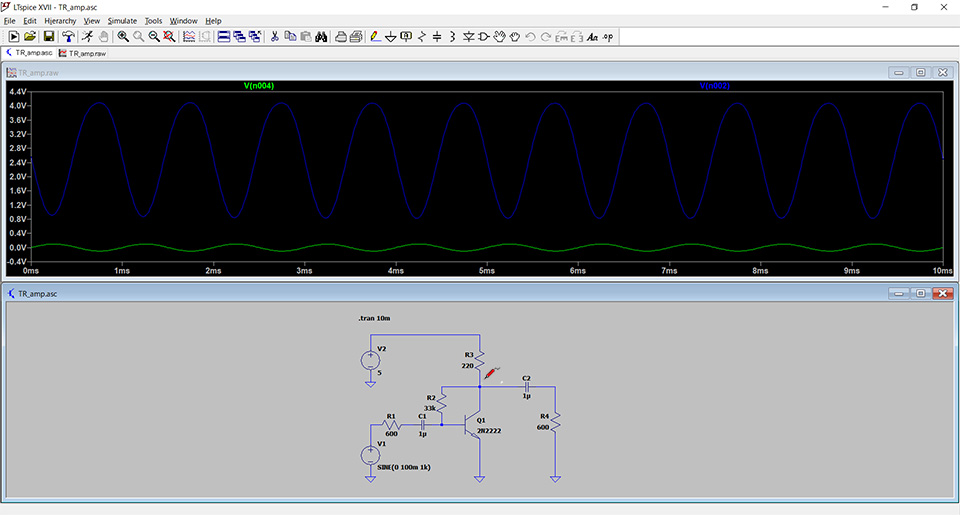Click the Autorange waveform toolbar icon

(x=189, y=37)
